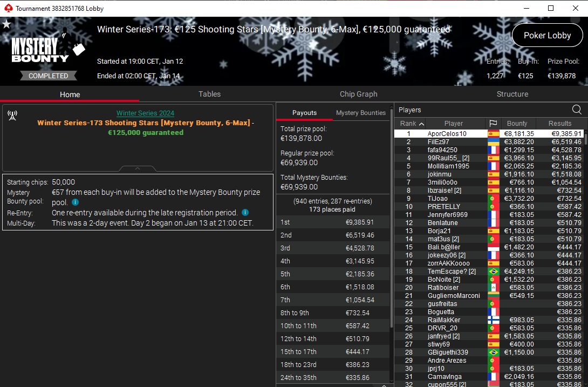Click the 24th to 35th payout row
The width and height of the screenshot is (588, 387).
coord(333,378)
